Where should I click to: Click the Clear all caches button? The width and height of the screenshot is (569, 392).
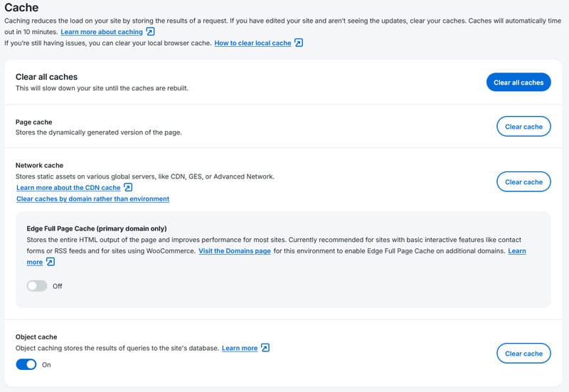pos(519,83)
